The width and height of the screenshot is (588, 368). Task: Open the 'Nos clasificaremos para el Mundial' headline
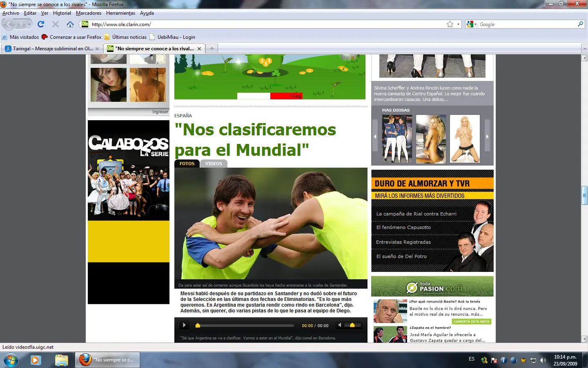click(x=255, y=140)
